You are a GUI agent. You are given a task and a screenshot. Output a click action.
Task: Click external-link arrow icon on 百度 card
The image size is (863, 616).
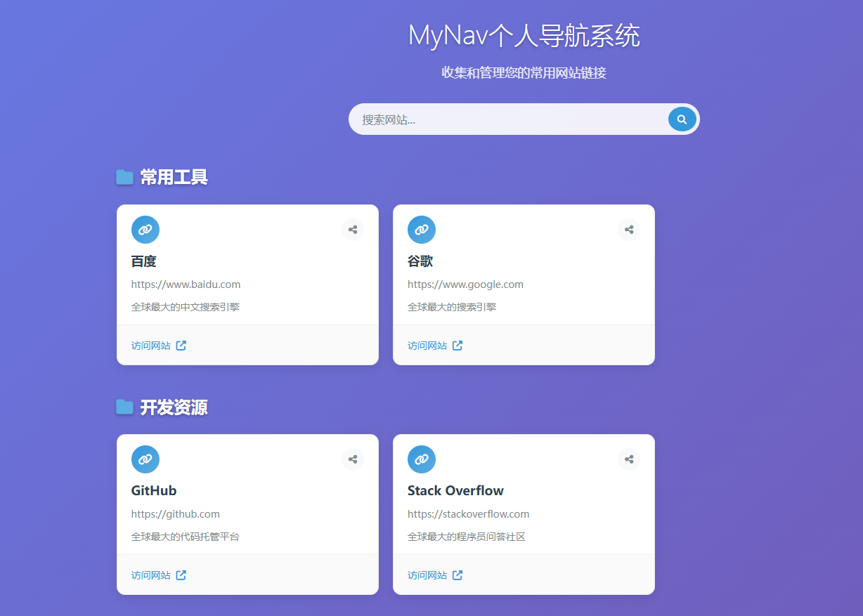(x=181, y=346)
